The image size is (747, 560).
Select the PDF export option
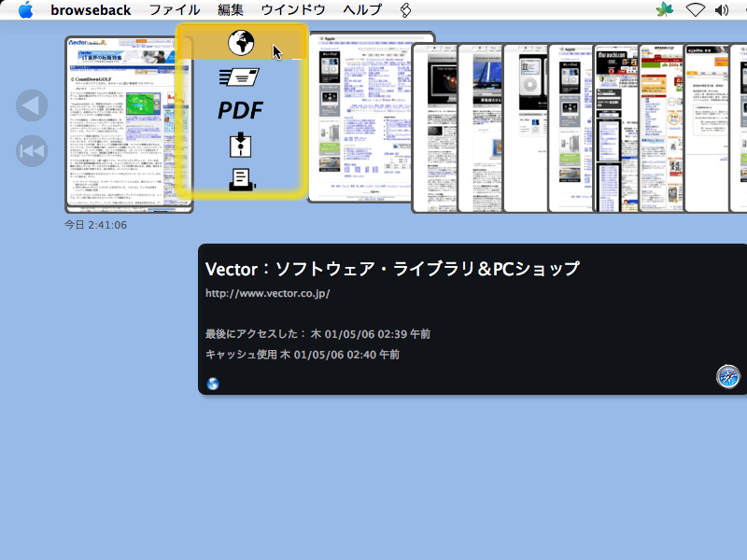(x=240, y=110)
